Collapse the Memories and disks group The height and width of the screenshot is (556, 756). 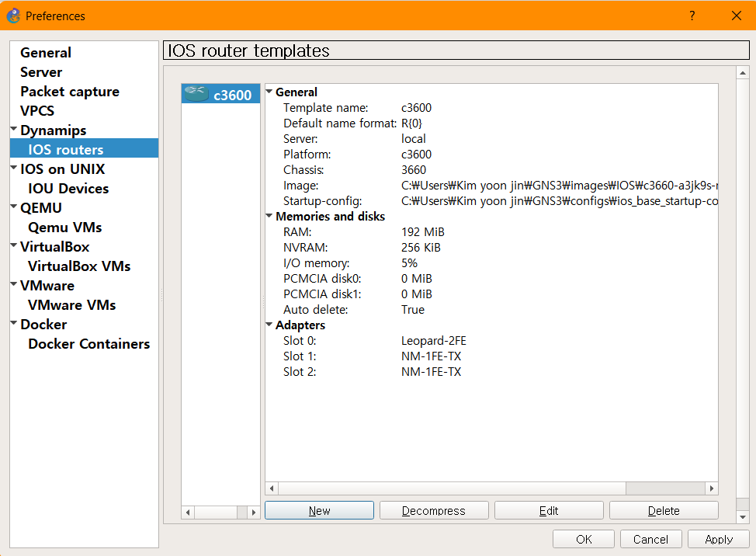click(x=269, y=215)
